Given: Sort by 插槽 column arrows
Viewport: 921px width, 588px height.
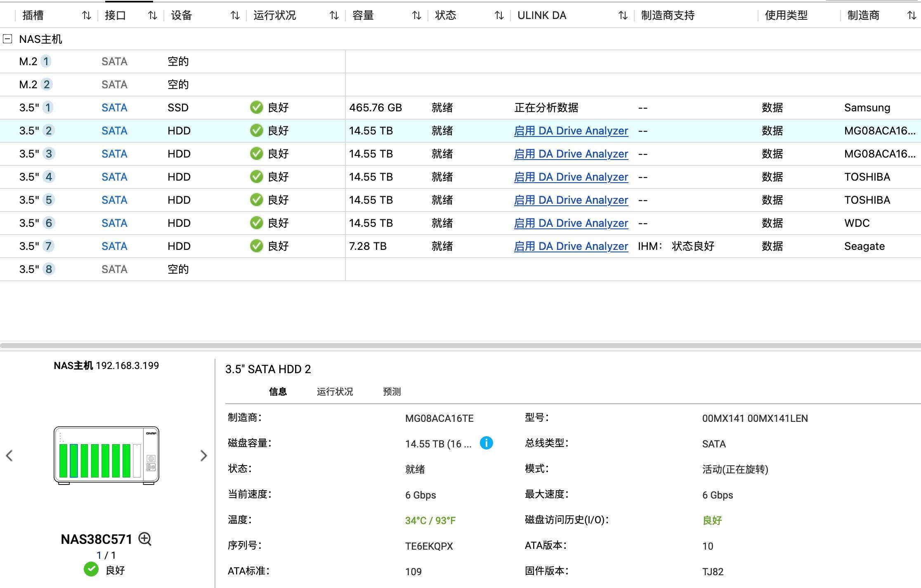Looking at the screenshot, I should (86, 16).
